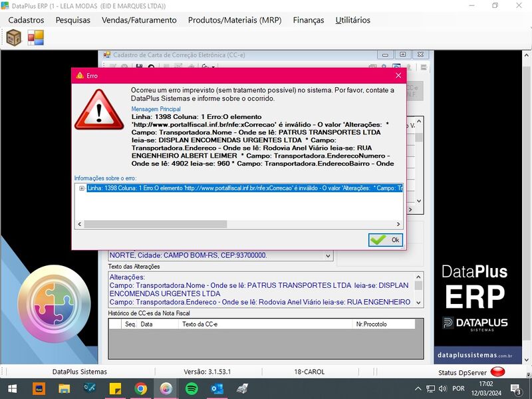The image size is (532, 399).
Task: Open the Cadastros menu
Action: click(x=26, y=20)
